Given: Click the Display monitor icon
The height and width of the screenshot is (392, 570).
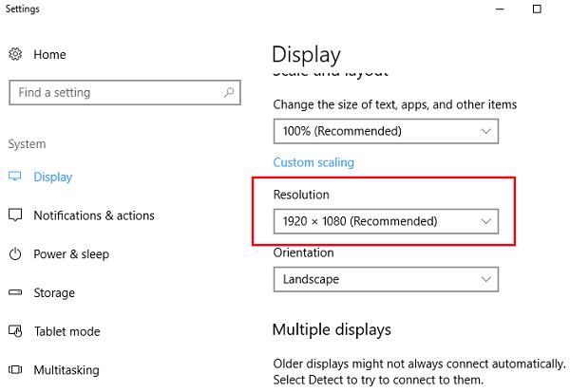Looking at the screenshot, I should 15,177.
